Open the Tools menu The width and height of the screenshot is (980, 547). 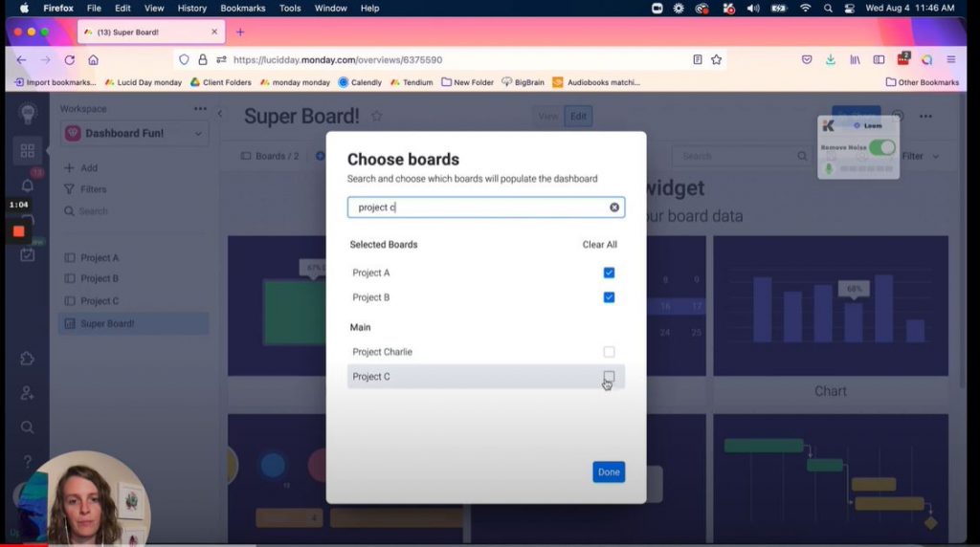tap(290, 8)
